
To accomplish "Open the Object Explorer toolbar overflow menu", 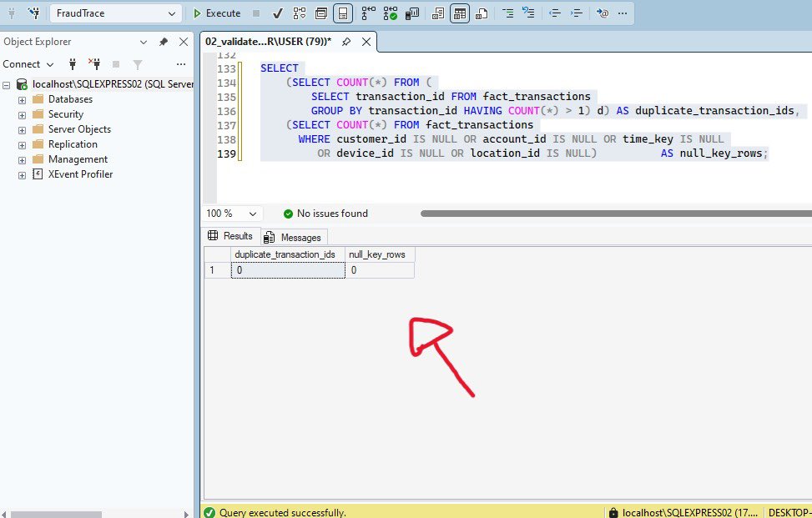I will pos(181,64).
